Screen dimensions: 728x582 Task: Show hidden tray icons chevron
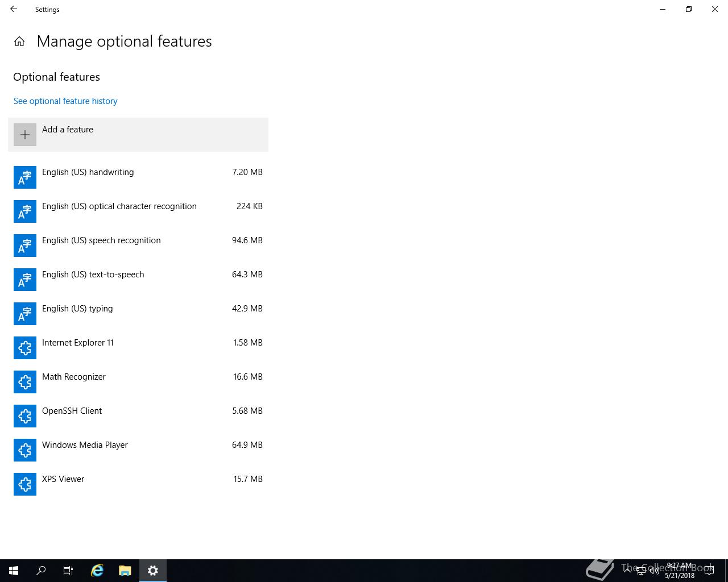click(x=628, y=571)
